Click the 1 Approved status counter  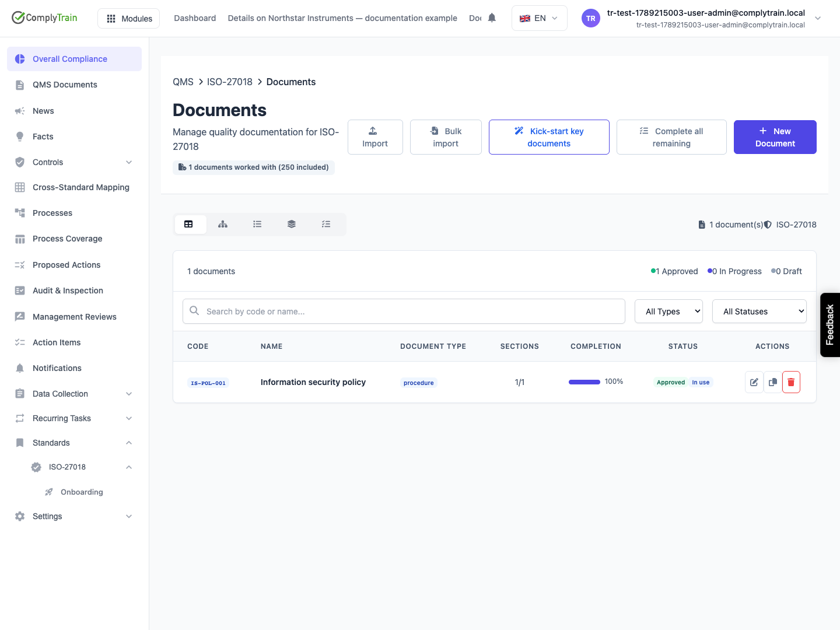pyautogui.click(x=674, y=271)
